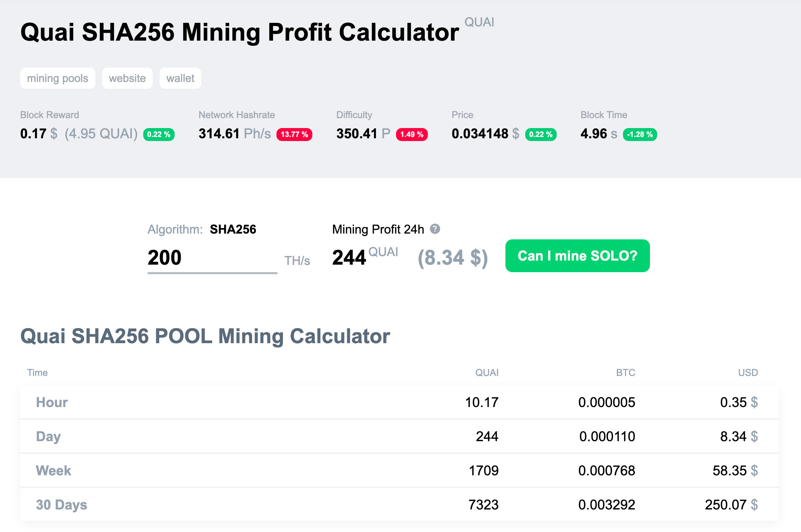Select the QUAI column header
The height and width of the screenshot is (532, 801).
487,373
